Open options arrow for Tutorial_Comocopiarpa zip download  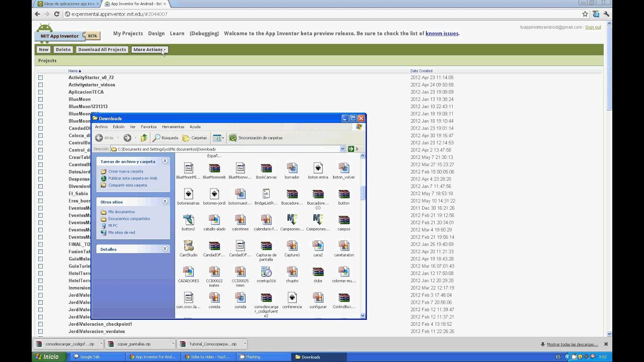[x=245, y=344]
